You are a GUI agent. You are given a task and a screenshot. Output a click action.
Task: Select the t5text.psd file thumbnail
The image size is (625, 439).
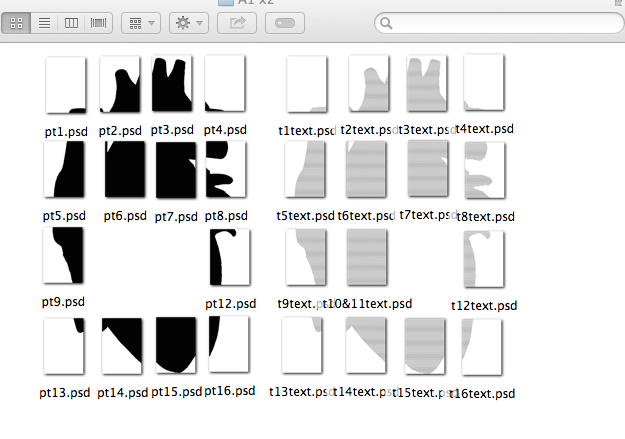click(305, 169)
